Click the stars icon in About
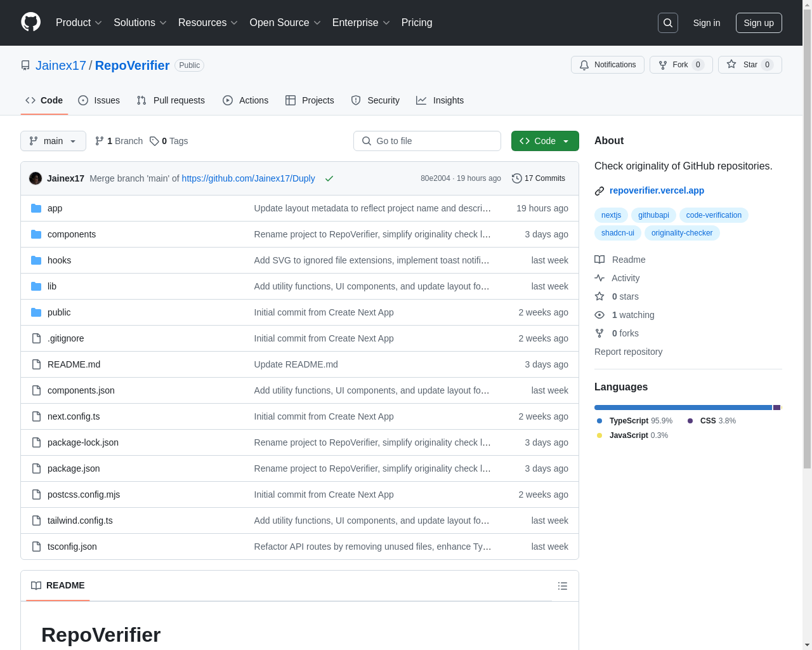 tap(599, 296)
